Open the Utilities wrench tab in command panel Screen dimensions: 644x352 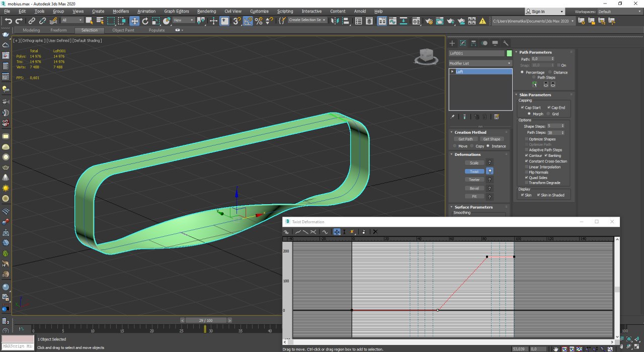(x=506, y=43)
